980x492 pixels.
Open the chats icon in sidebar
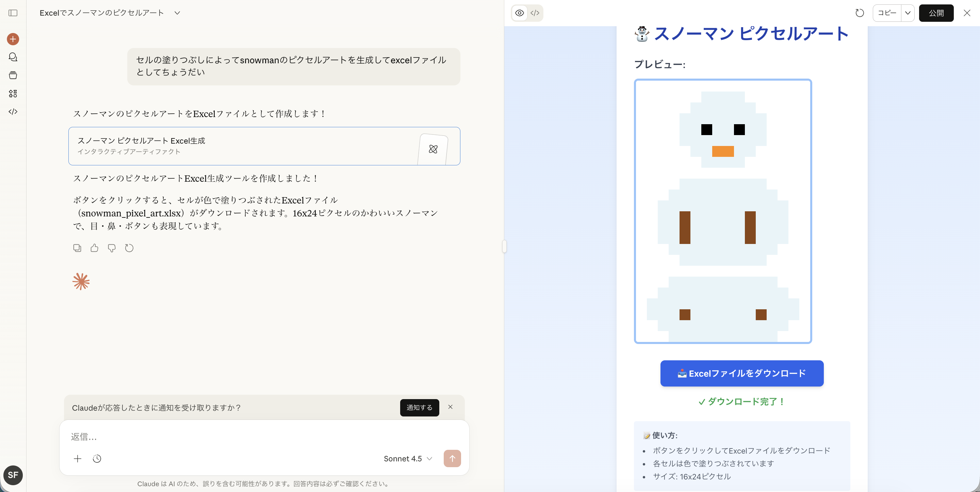tap(13, 57)
